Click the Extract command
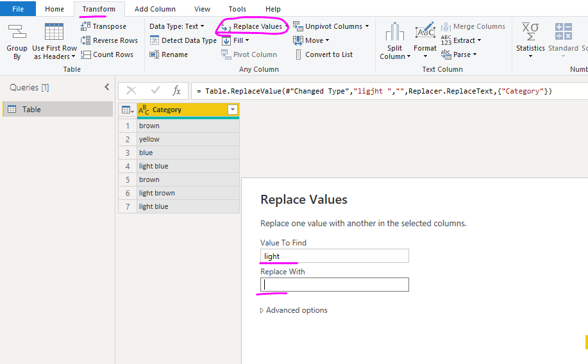Image resolution: width=588 pixels, height=364 pixels. coord(461,40)
